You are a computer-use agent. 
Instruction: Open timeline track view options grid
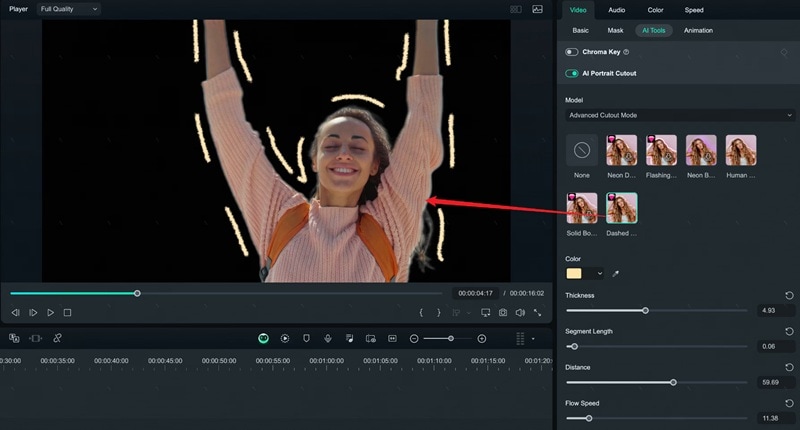coord(520,339)
